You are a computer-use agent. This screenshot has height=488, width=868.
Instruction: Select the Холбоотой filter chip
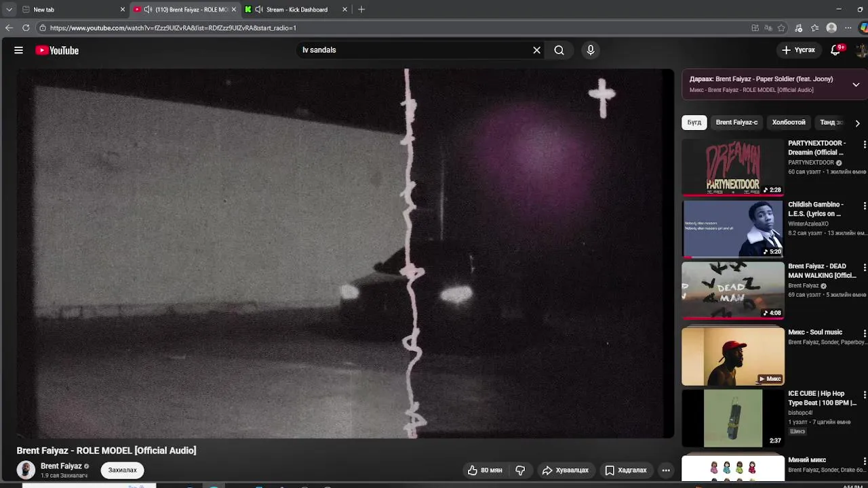pyautogui.click(x=789, y=123)
